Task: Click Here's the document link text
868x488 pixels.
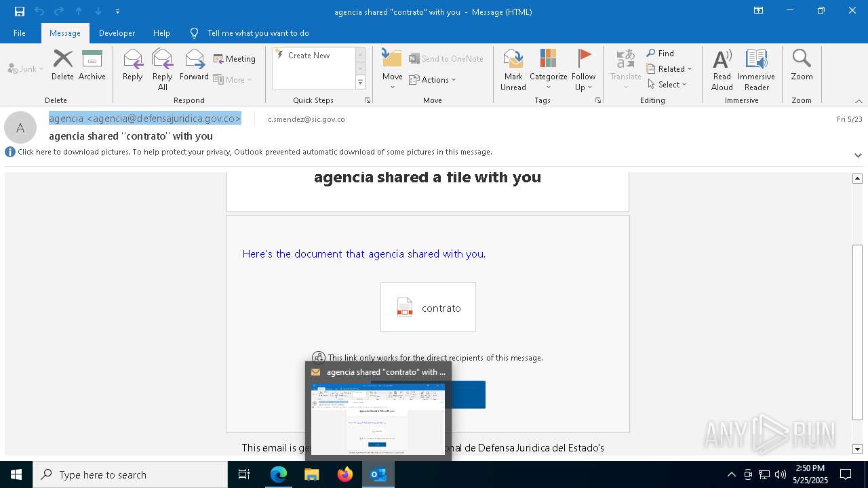Action: pos(364,254)
